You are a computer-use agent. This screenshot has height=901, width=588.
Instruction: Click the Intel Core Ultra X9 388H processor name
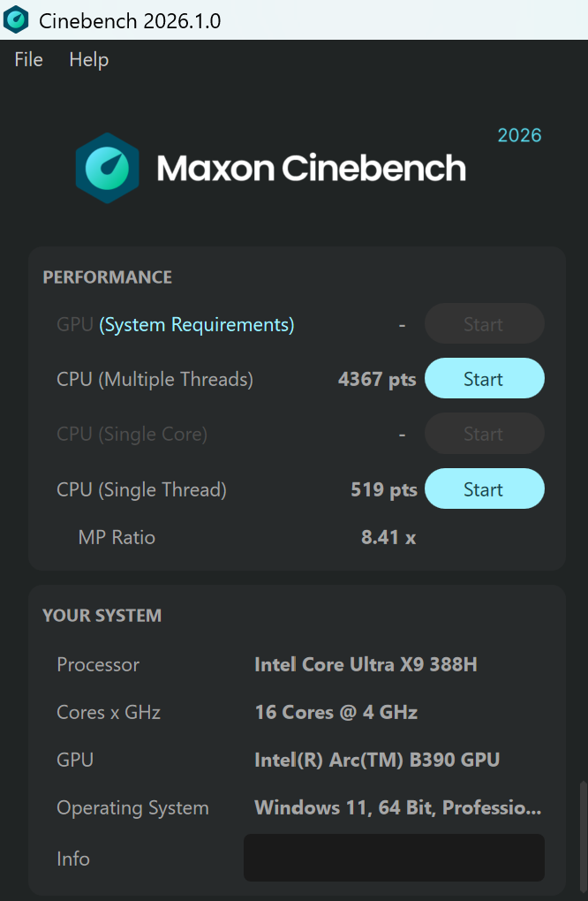[366, 664]
